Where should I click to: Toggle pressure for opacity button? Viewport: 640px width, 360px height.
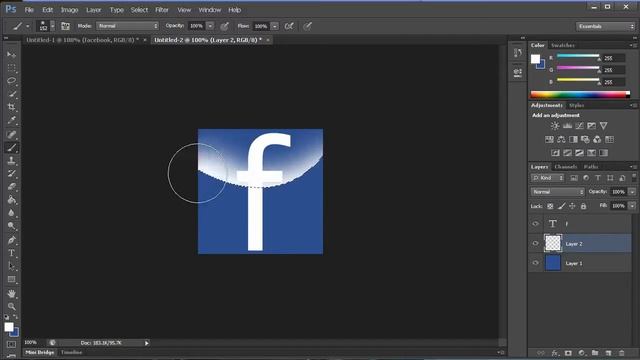[x=224, y=26]
